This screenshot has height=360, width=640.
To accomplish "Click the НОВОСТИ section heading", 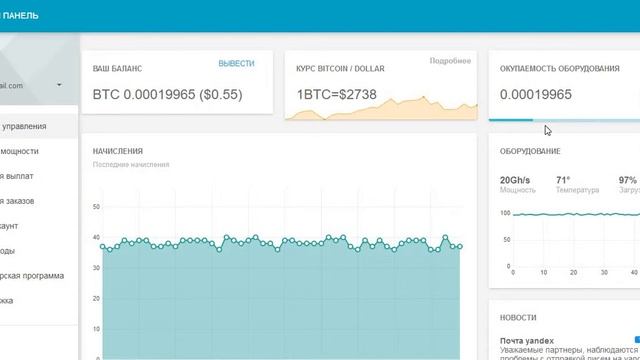I will (518, 318).
